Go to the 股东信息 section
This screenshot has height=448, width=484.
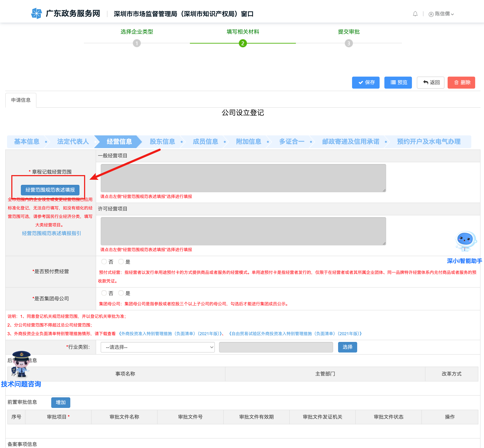click(x=162, y=142)
